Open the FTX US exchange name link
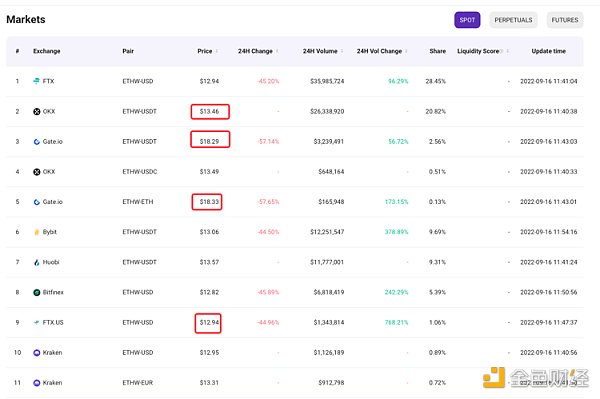Viewport: 600px width, 399px height. [x=53, y=322]
